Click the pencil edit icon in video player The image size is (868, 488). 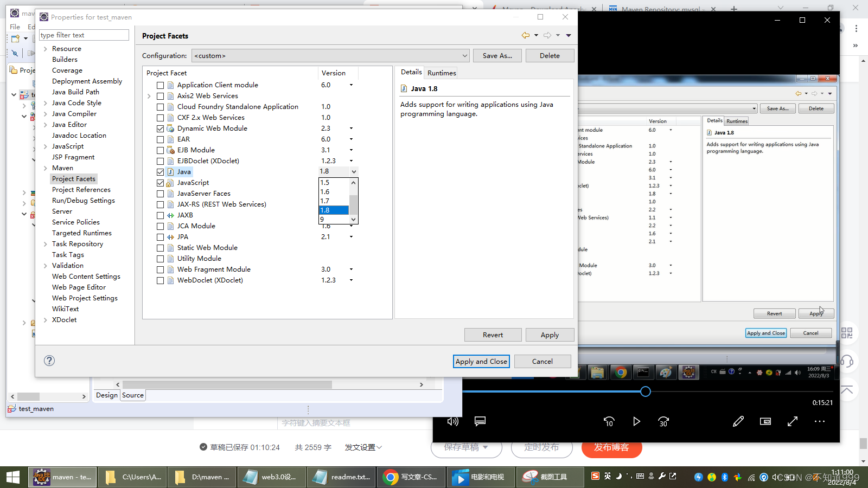tap(738, 421)
